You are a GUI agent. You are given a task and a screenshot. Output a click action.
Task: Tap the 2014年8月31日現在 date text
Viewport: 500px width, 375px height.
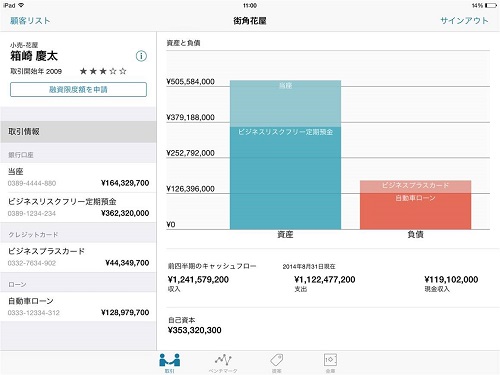pyautogui.click(x=309, y=266)
